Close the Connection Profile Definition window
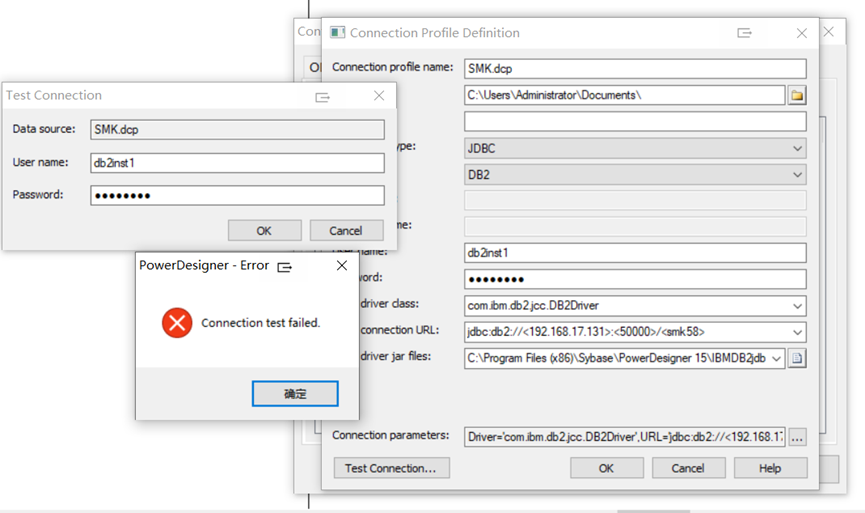 802,33
